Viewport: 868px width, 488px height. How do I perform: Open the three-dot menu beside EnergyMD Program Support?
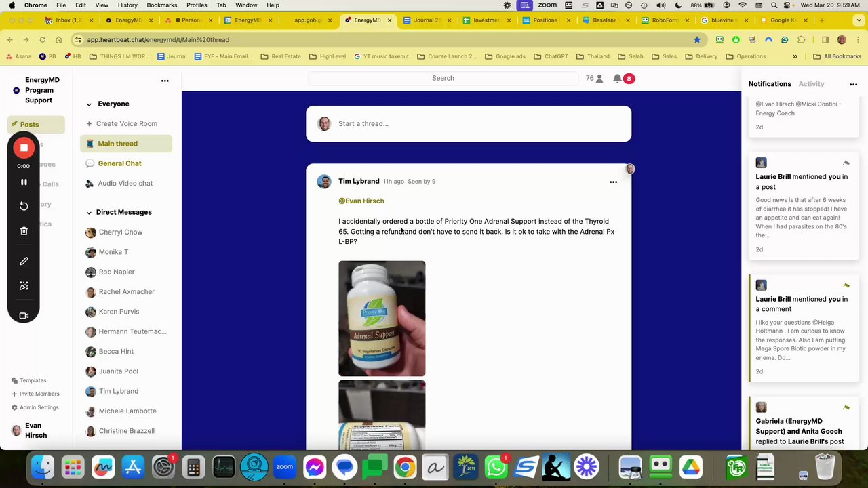coord(165,81)
